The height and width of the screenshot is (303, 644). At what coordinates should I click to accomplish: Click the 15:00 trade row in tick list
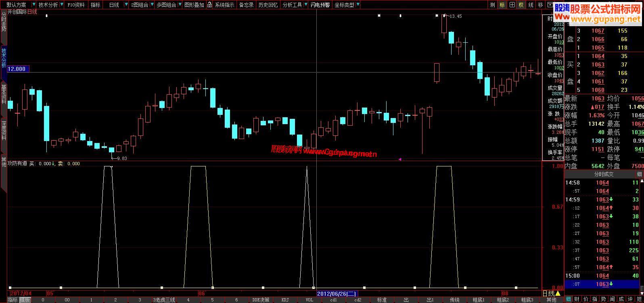pos(603,276)
